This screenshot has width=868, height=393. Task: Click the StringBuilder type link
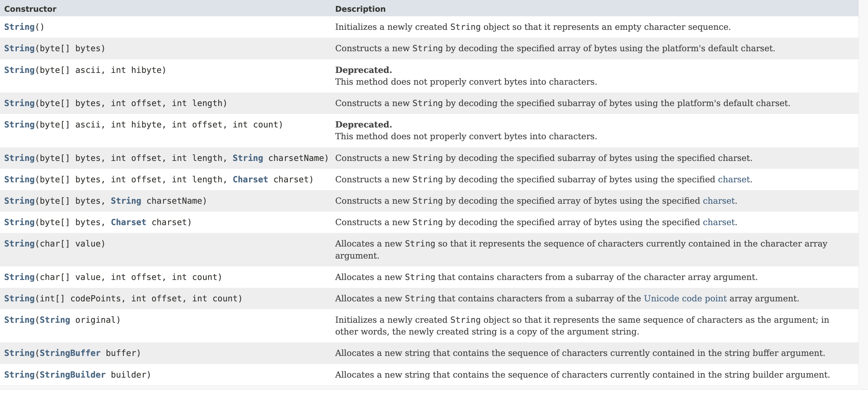pyautogui.click(x=73, y=375)
